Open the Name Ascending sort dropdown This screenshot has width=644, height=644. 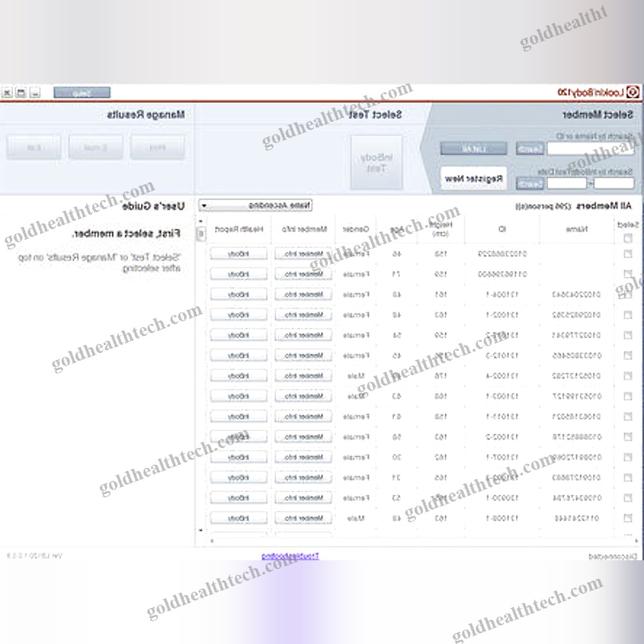click(x=256, y=205)
